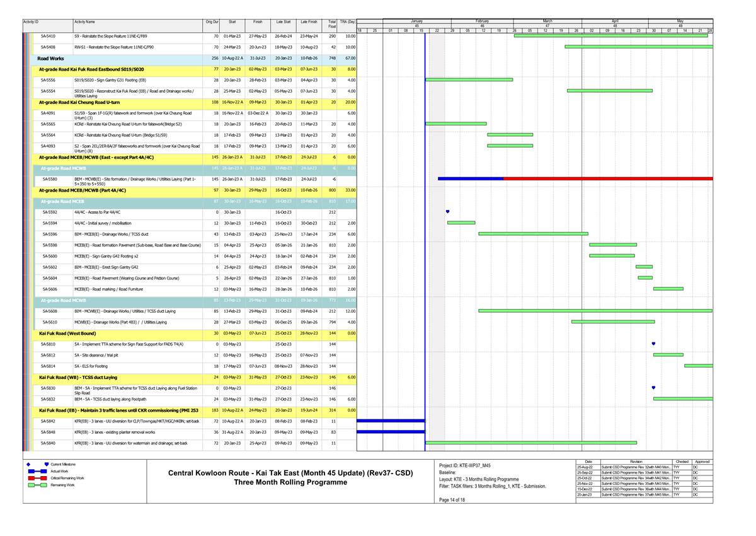Collapse At-grade Road Kai Cheung Road U-turn group
Viewport: 756px width, 536px height.
tap(79, 102)
